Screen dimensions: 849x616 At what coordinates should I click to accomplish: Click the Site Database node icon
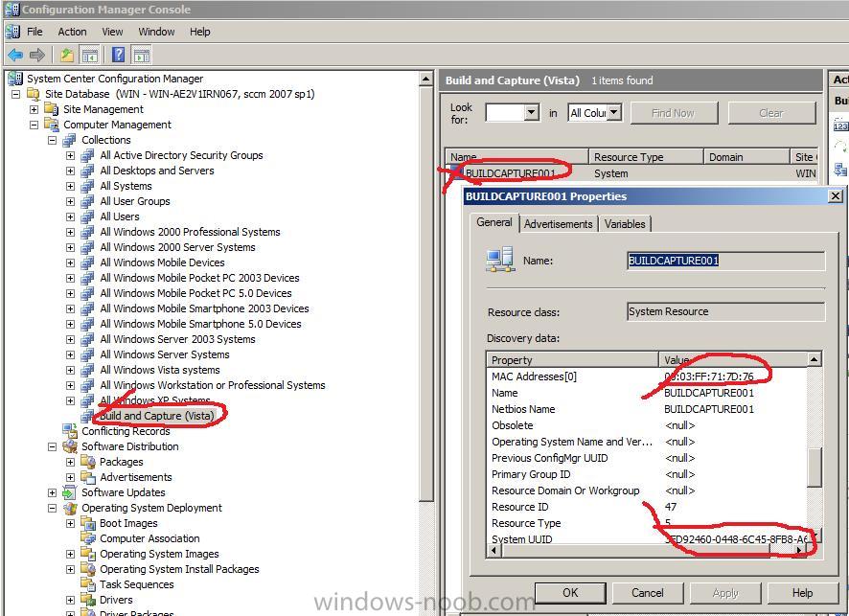[x=34, y=94]
